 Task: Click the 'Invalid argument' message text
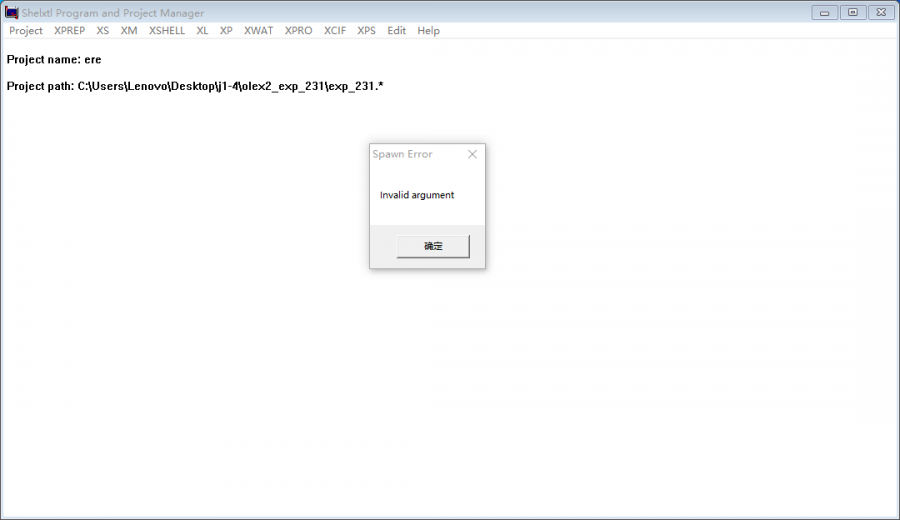[x=417, y=195]
